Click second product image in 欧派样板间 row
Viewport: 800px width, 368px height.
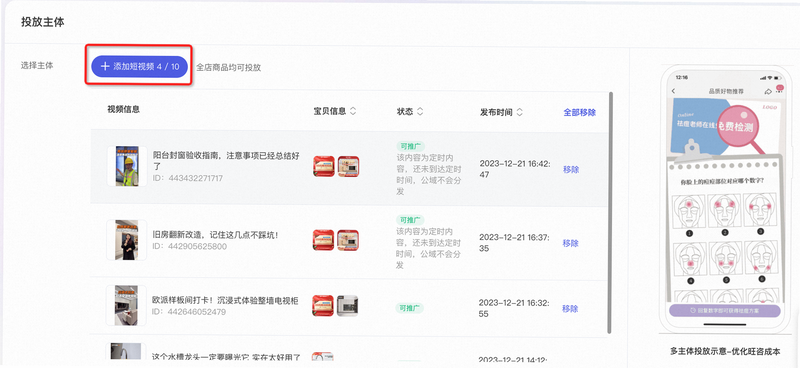point(347,305)
